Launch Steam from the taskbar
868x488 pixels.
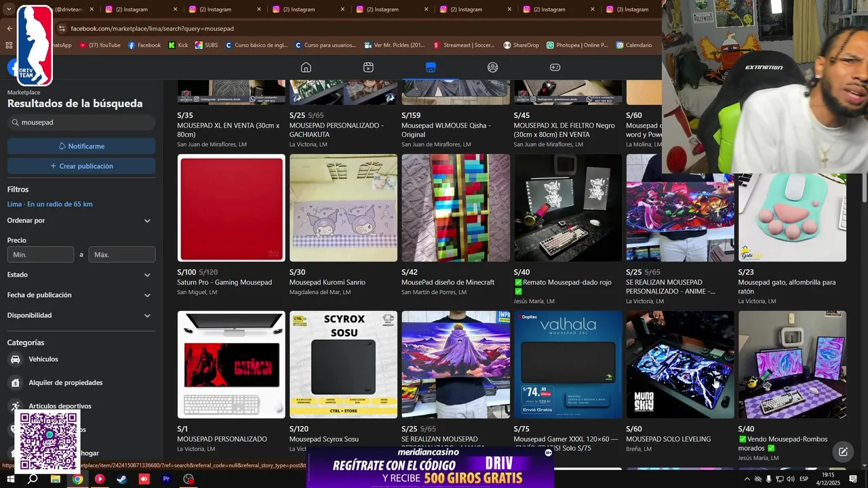coord(121,479)
